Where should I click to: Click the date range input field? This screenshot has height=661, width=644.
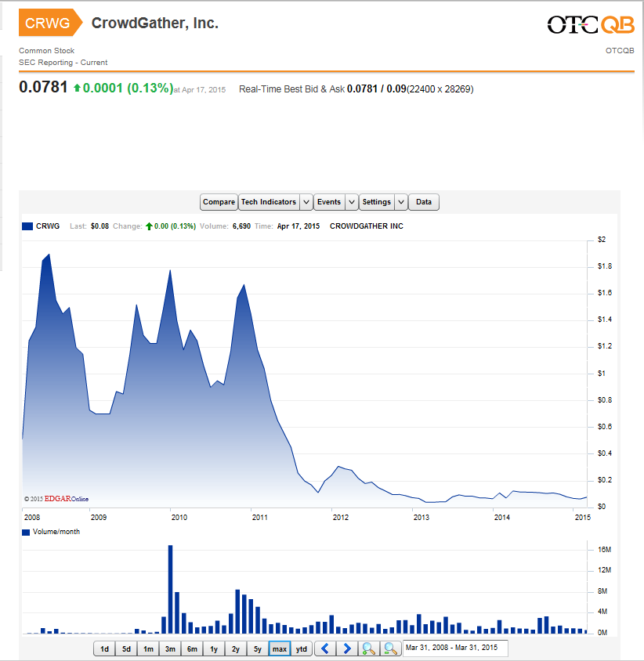click(x=454, y=648)
